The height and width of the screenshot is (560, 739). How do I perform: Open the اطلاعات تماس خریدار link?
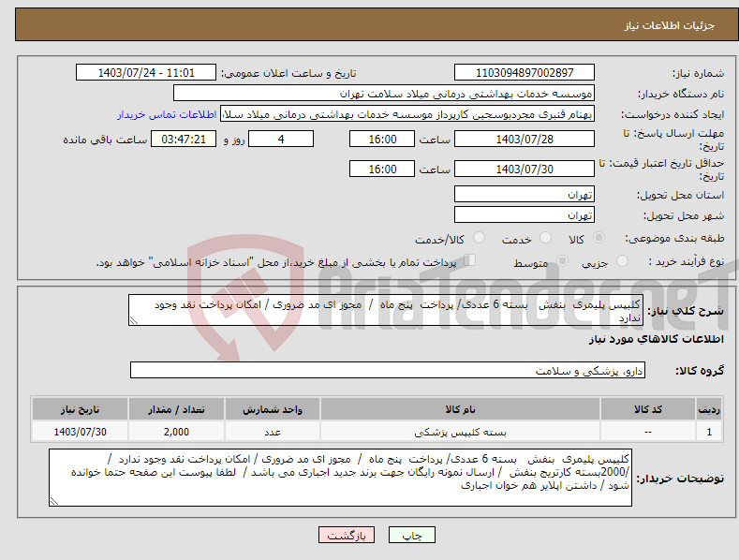[167, 114]
